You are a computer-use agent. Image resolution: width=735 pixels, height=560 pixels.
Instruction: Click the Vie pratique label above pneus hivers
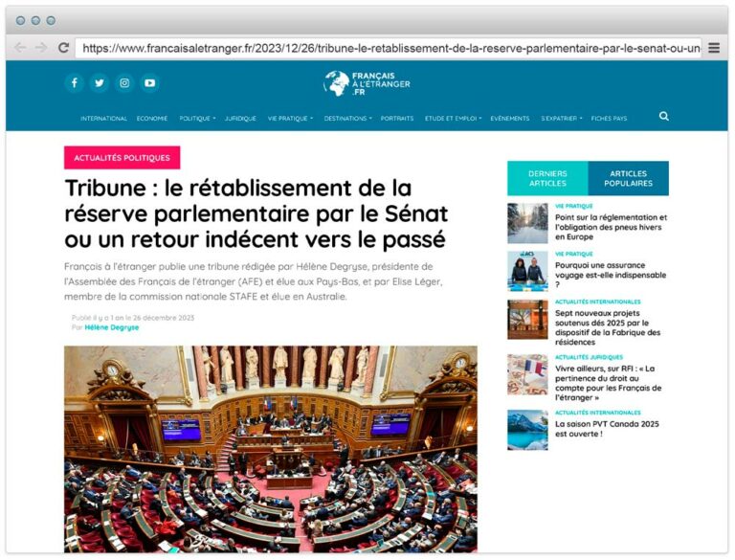[574, 206]
